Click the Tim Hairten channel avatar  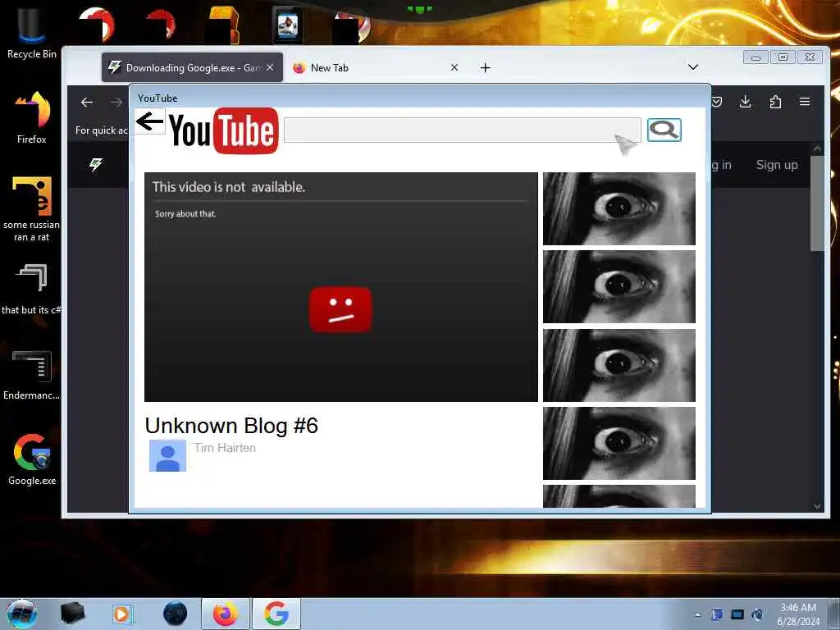[x=167, y=455]
